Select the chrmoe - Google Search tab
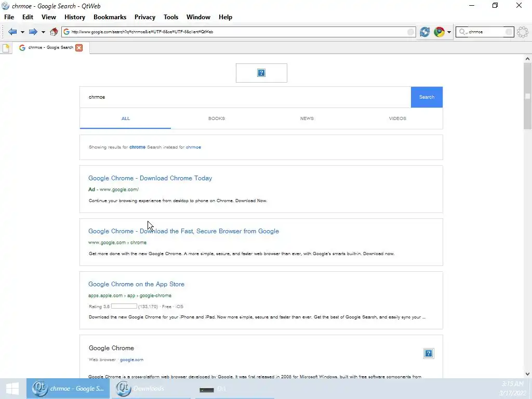Image resolution: width=532 pixels, height=399 pixels. [51, 48]
